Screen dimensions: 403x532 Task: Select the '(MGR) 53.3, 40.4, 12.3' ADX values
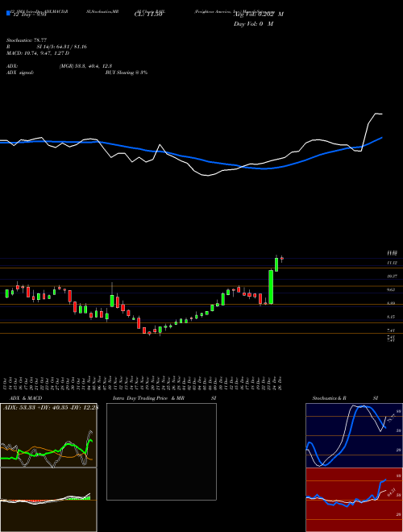85,66
